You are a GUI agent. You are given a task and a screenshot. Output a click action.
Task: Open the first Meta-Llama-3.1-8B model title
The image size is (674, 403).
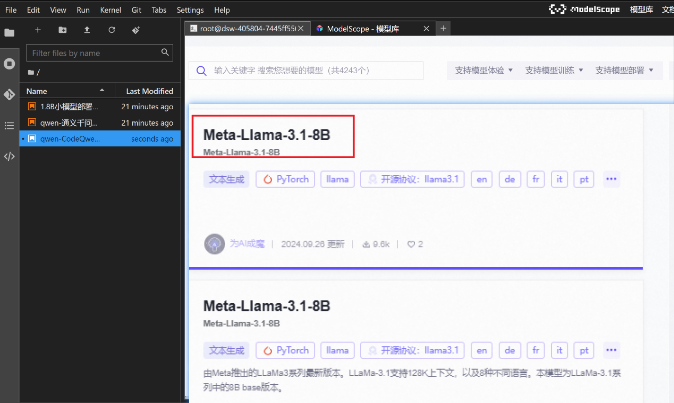(x=252, y=135)
